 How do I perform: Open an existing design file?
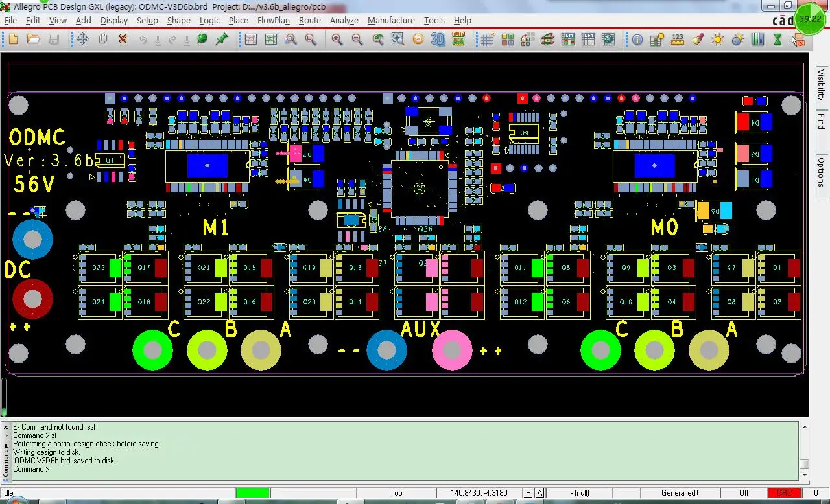pos(33,40)
